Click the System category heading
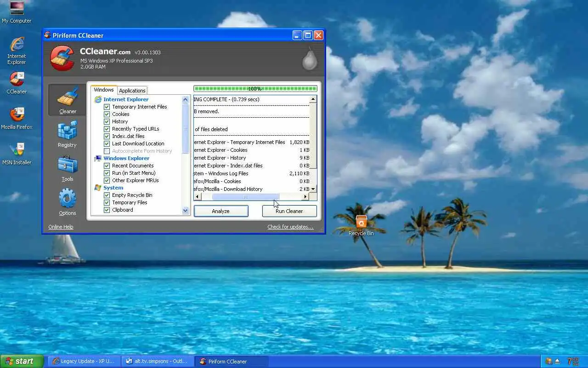 113,188
